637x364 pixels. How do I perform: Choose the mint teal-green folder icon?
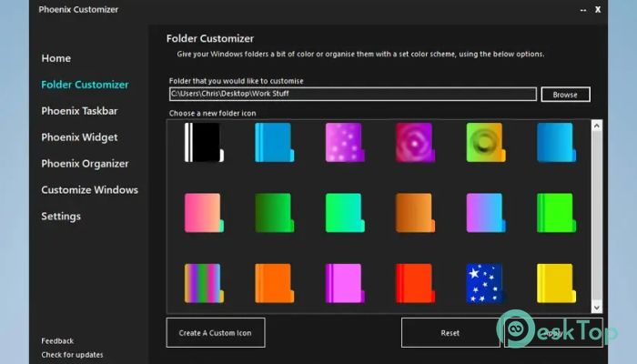pyautogui.click(x=345, y=212)
